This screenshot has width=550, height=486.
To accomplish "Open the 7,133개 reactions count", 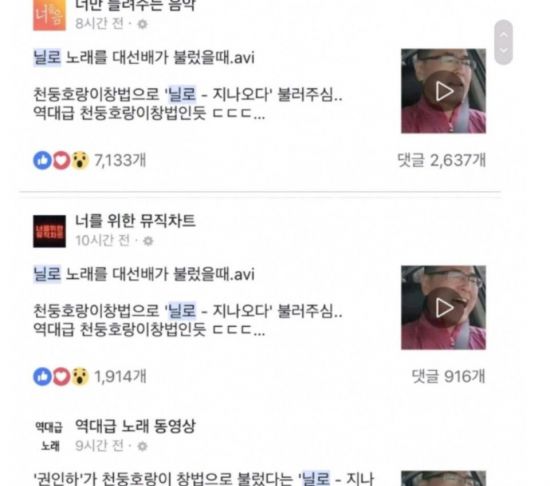I will pos(120,161).
